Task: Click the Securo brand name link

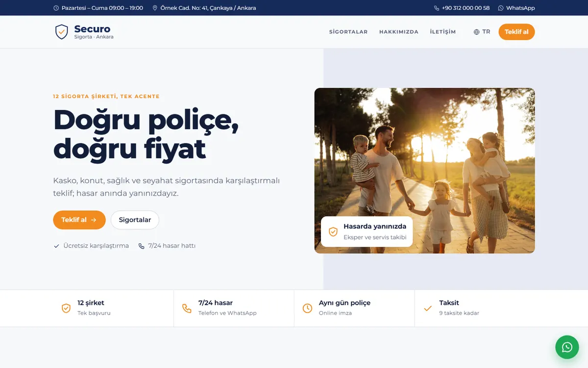Action: (92, 29)
